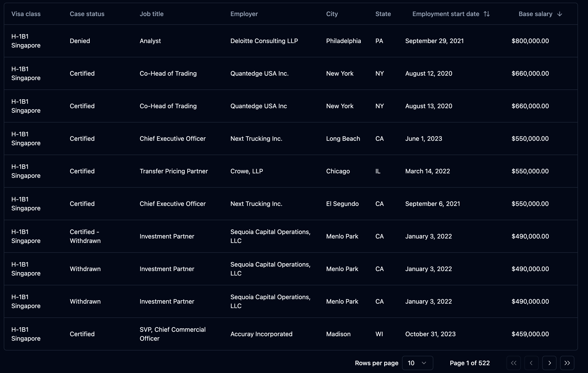Sort by Employment start date column
Viewport: 588px width, 373px height.
point(451,14)
